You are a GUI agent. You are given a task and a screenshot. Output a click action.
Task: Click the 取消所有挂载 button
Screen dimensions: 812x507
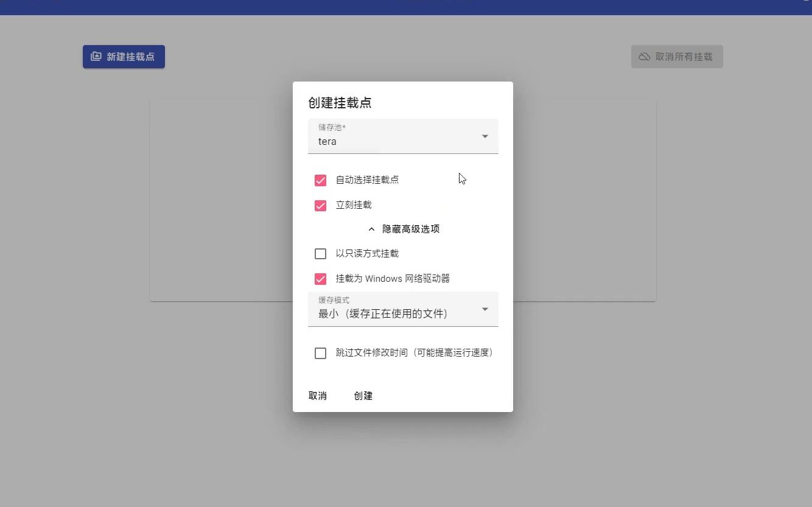click(x=677, y=57)
